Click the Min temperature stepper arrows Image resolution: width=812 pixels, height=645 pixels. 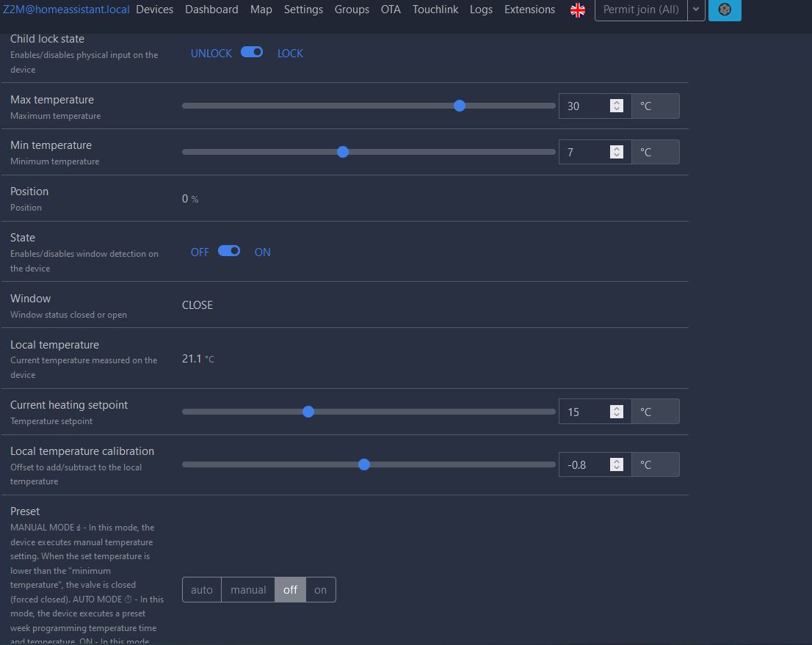pos(616,152)
